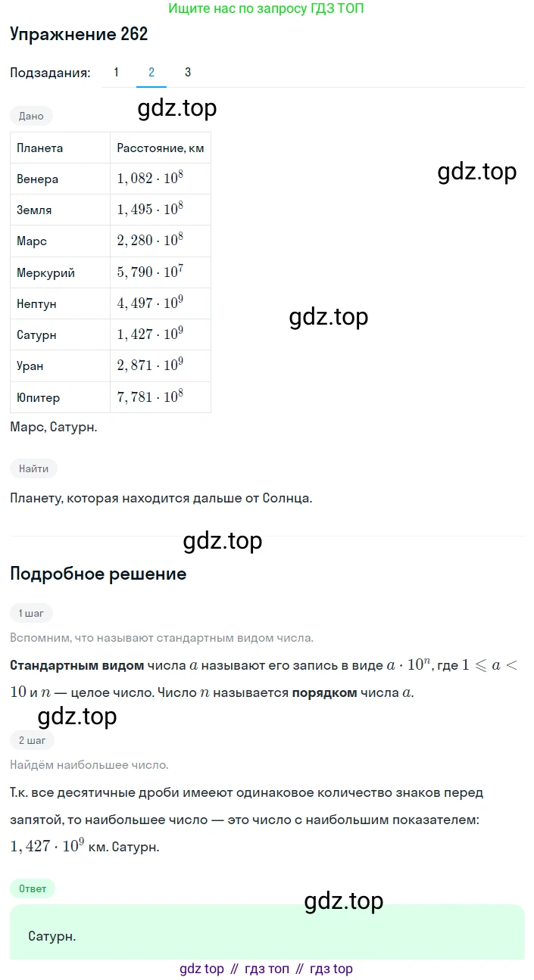Click Упражнение 262 heading
The image size is (534, 980).
[79, 34]
